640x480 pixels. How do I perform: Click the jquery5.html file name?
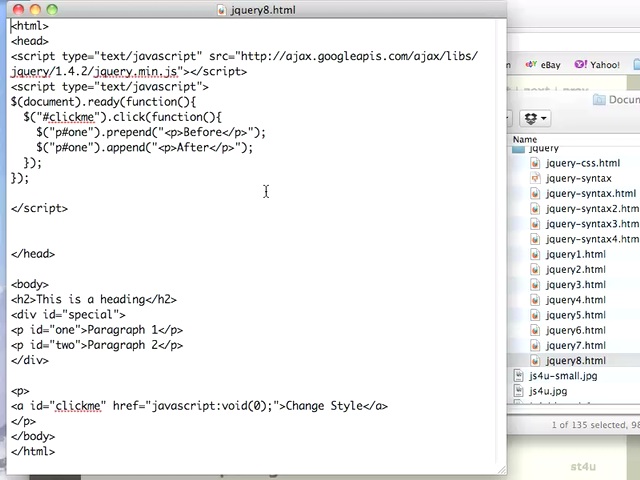576,315
